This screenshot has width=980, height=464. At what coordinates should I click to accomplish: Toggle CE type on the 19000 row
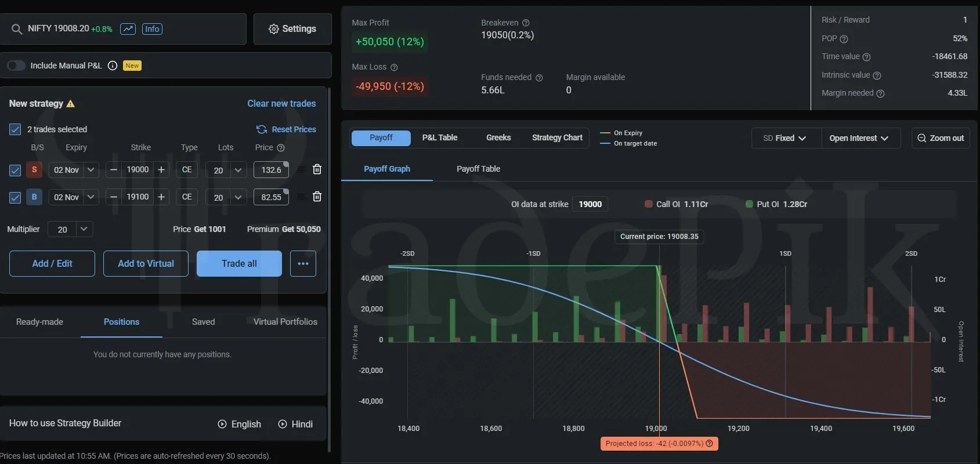(187, 170)
